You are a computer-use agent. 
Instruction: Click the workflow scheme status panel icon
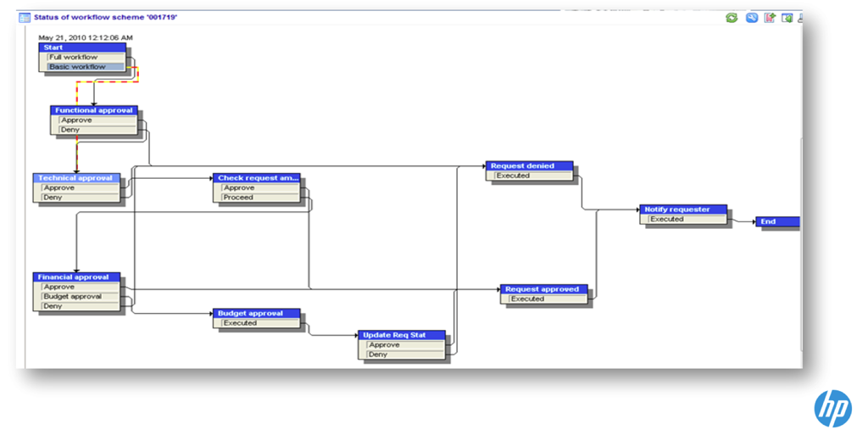click(x=25, y=18)
